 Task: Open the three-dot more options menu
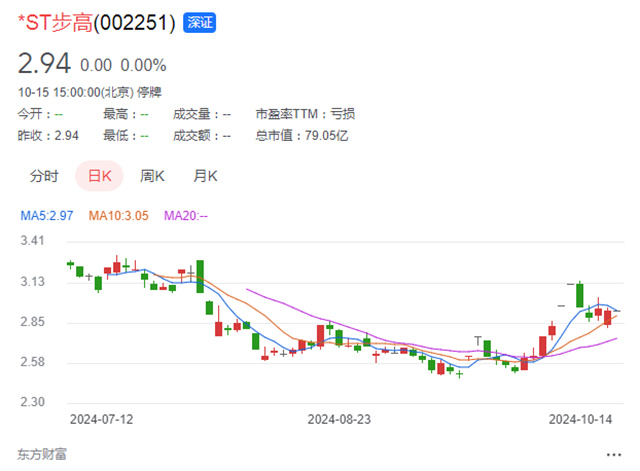[x=613, y=455]
